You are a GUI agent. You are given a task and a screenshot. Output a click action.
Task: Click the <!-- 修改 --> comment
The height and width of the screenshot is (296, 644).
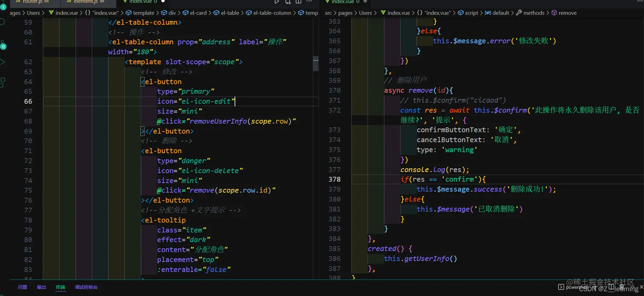point(167,72)
